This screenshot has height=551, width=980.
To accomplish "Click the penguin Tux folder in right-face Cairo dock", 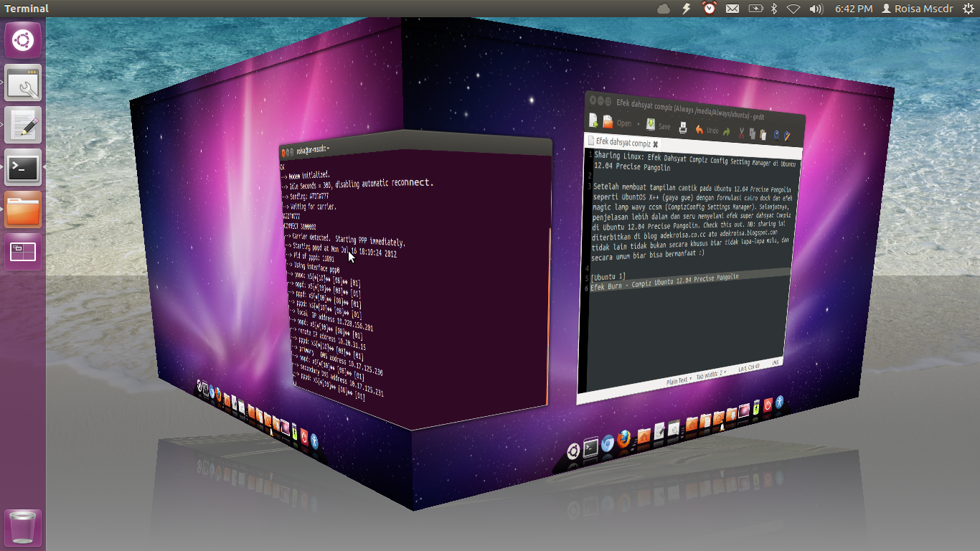I will click(719, 420).
